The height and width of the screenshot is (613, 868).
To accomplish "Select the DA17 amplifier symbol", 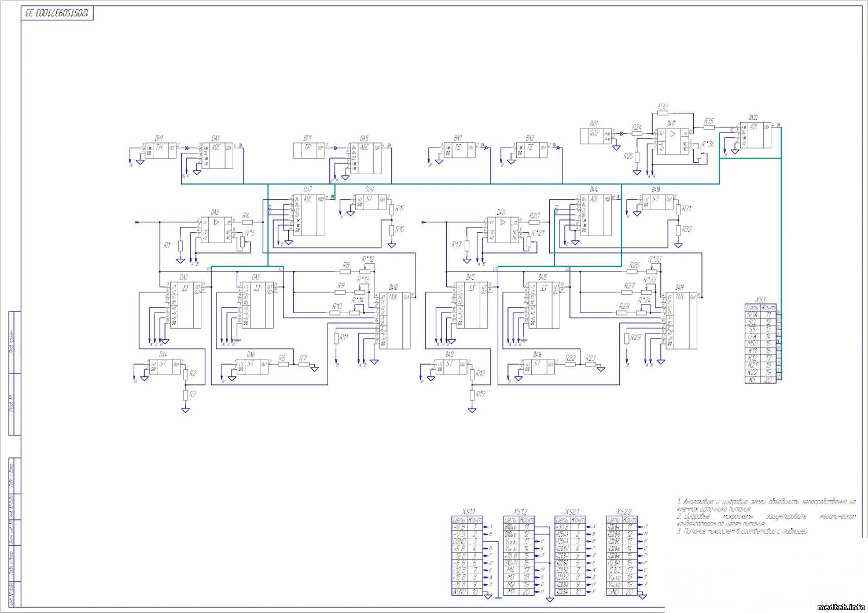I will [x=672, y=141].
